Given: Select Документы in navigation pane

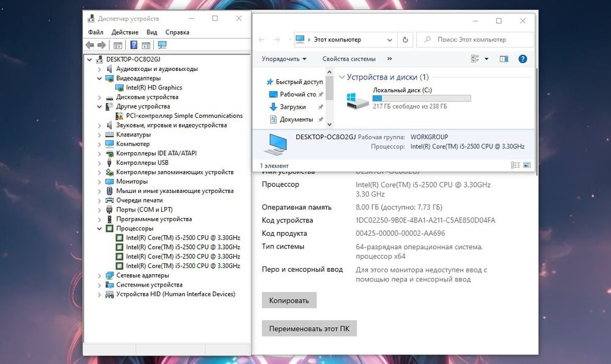Looking at the screenshot, I should point(296,119).
